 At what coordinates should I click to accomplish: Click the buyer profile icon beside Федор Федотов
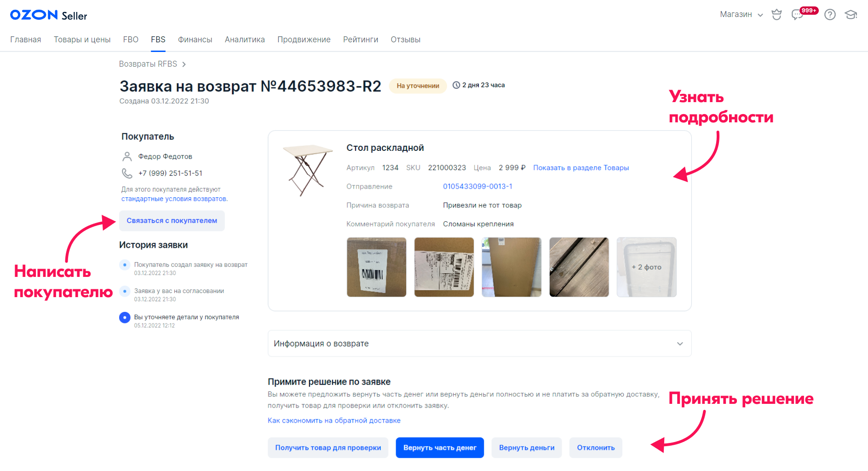click(x=127, y=156)
